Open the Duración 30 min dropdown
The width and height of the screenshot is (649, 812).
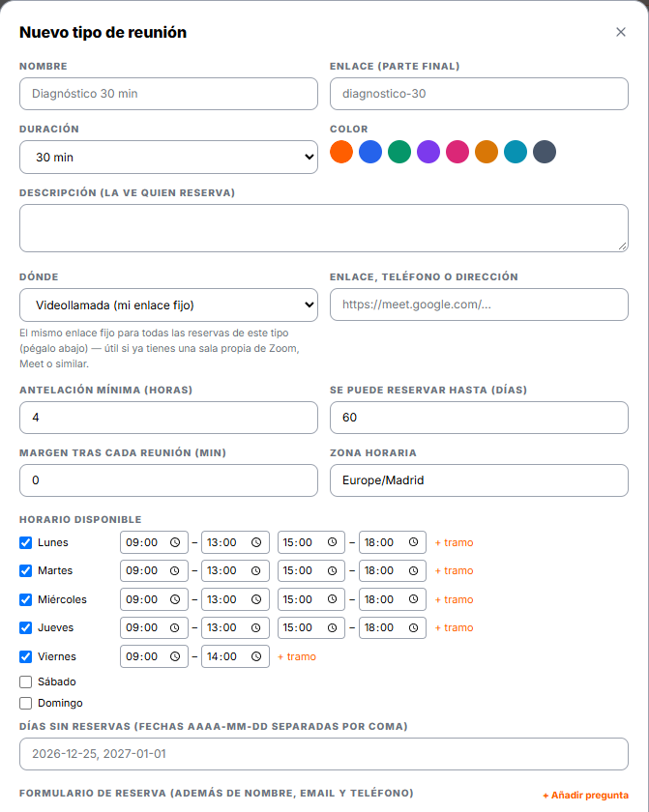pos(168,157)
